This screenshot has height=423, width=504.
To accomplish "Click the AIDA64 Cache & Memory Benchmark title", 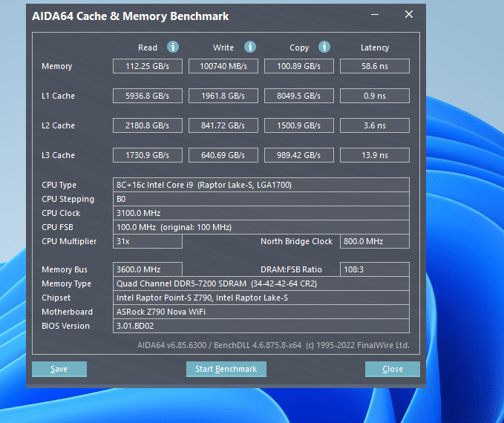I will [x=130, y=16].
